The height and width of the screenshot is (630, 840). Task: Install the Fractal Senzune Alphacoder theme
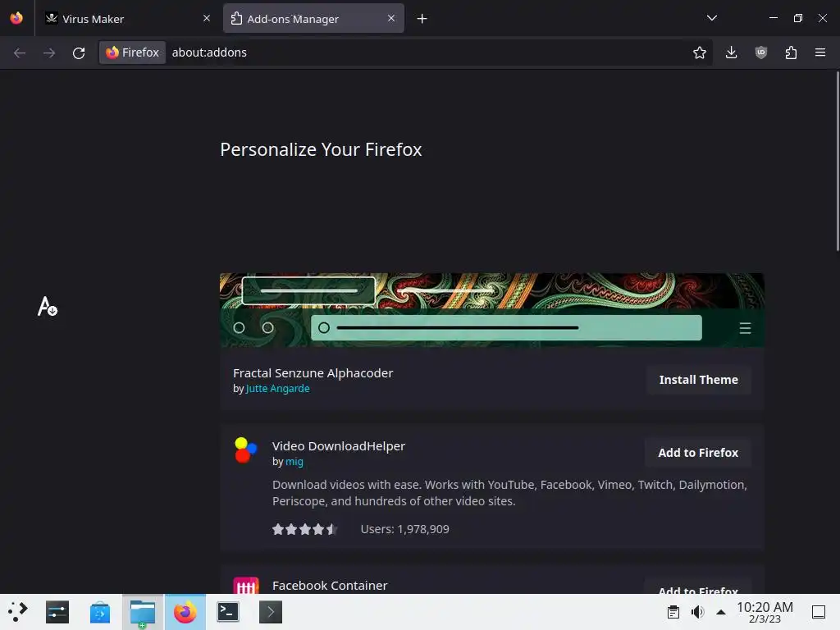click(x=699, y=380)
